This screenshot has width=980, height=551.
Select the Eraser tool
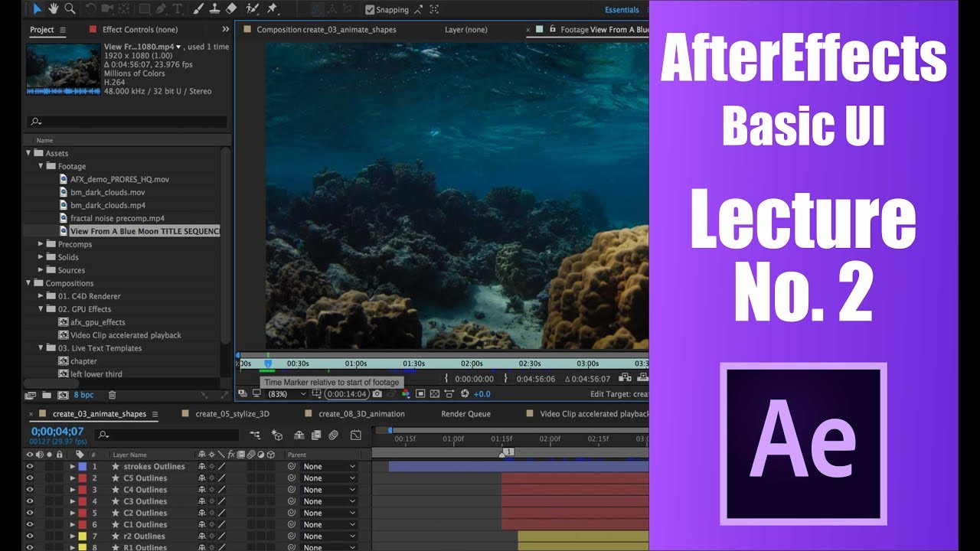(x=232, y=9)
